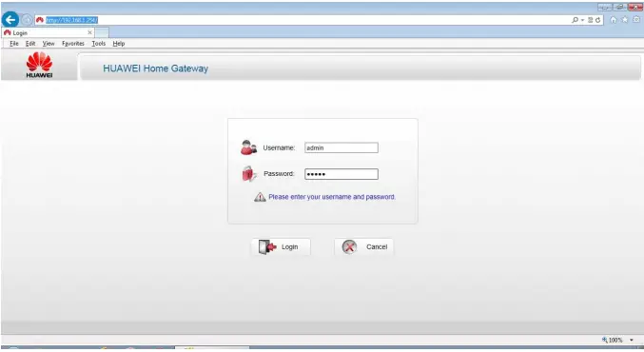The width and height of the screenshot is (644, 352).
Task: Go back with the browser back arrow
Action: pos(10,19)
